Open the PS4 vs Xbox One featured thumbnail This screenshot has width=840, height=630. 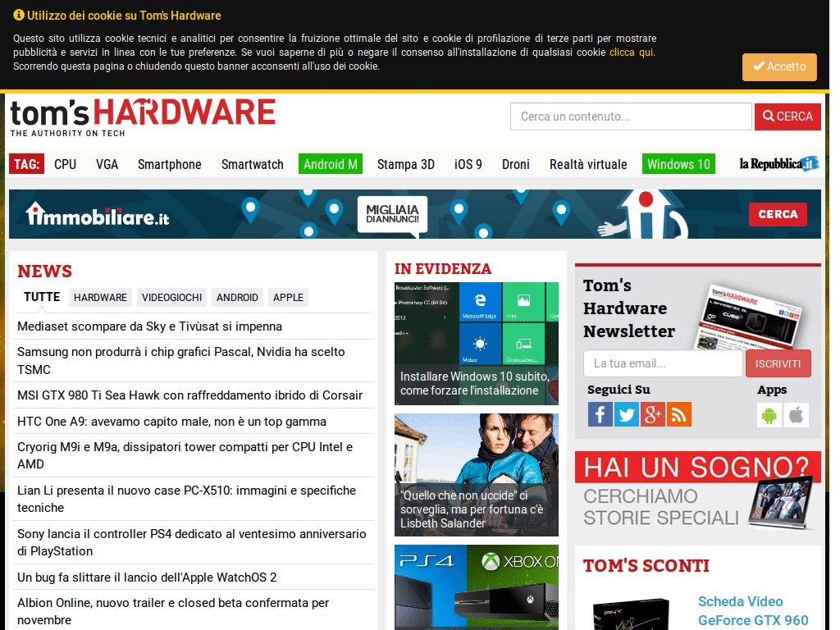[x=477, y=587]
